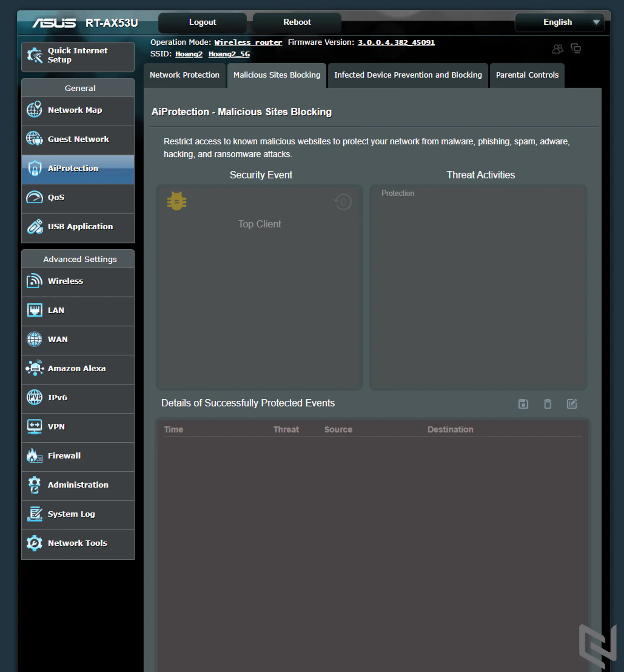Click the QoS gauge icon
Image resolution: width=624 pixels, height=672 pixels.
[x=34, y=198]
